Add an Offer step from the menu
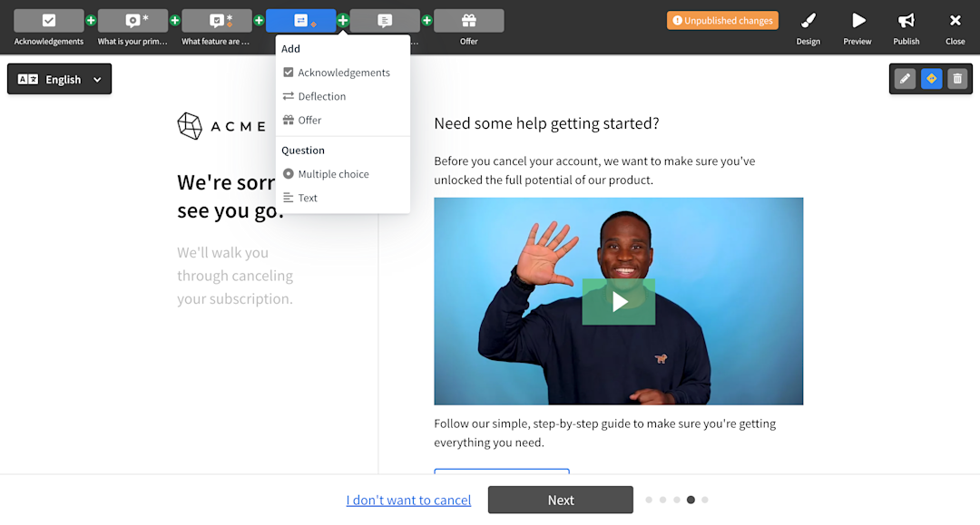 point(342,120)
